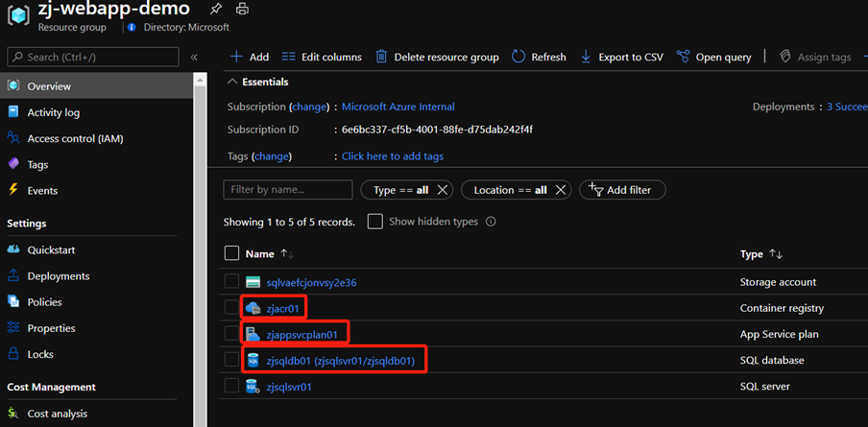
Task: Pin the zj-webapp-demo resource group
Action: click(x=215, y=9)
